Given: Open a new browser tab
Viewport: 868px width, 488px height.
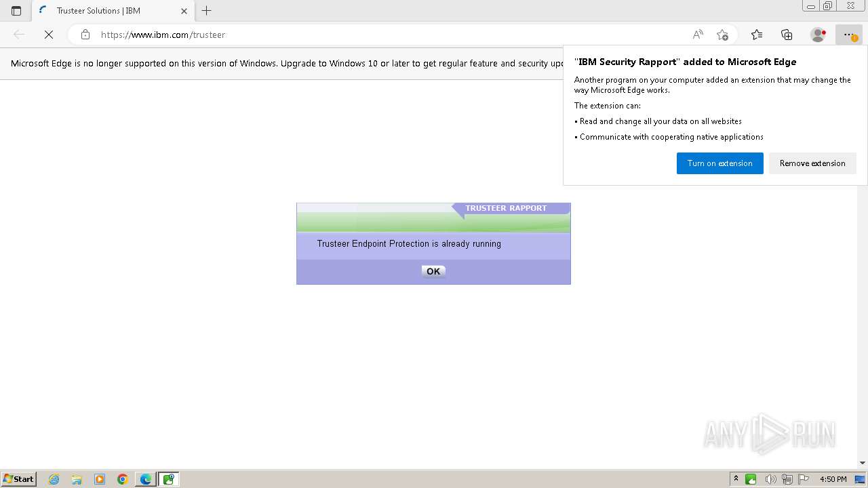Looking at the screenshot, I should pos(207,11).
